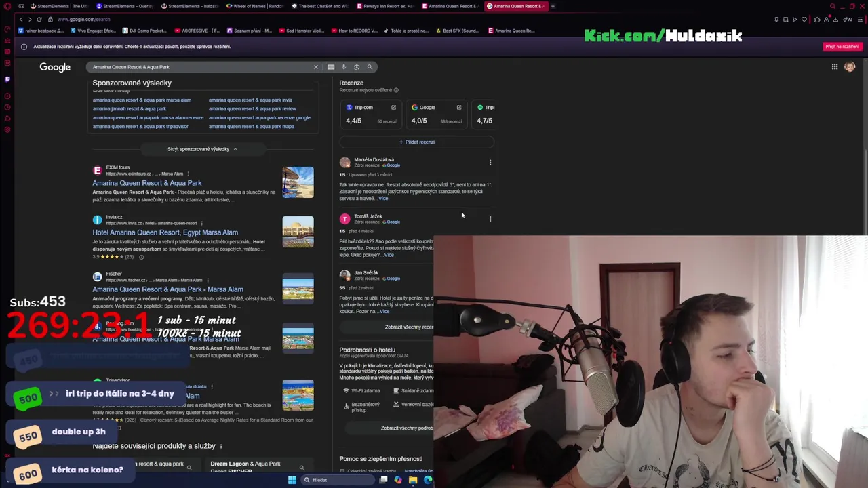The image size is (868, 488).
Task: Expand Tomáš Ježek review with Více
Action: point(389,255)
